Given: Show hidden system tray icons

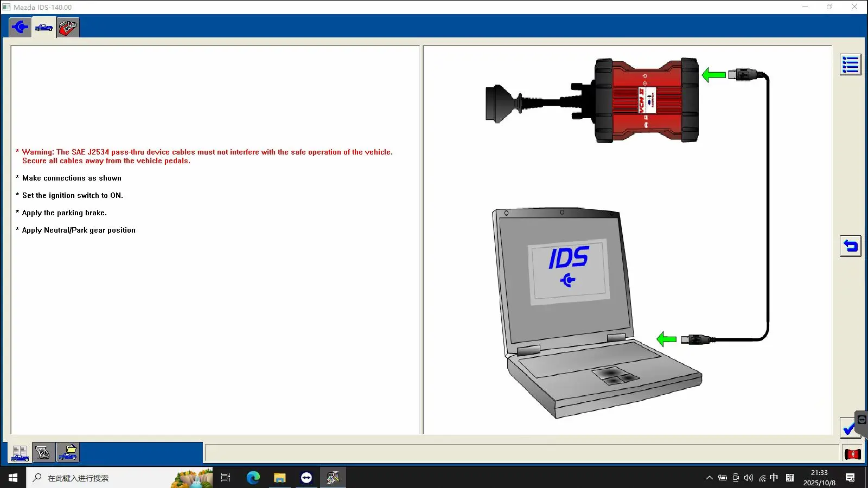Looking at the screenshot, I should tap(709, 478).
